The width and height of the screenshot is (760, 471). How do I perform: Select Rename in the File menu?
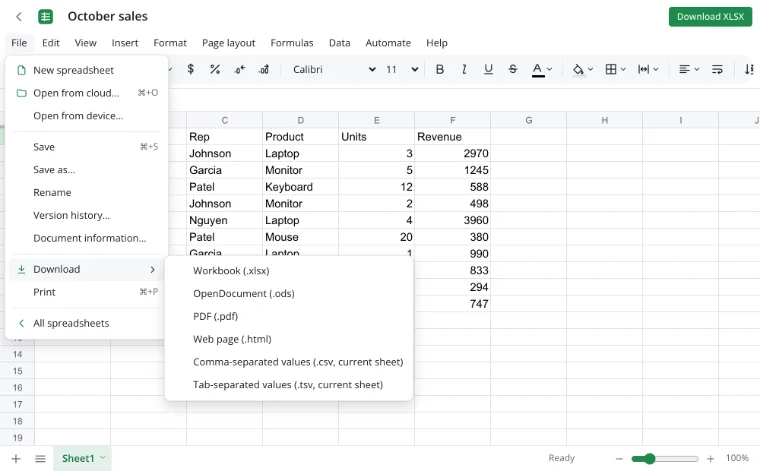click(86, 192)
